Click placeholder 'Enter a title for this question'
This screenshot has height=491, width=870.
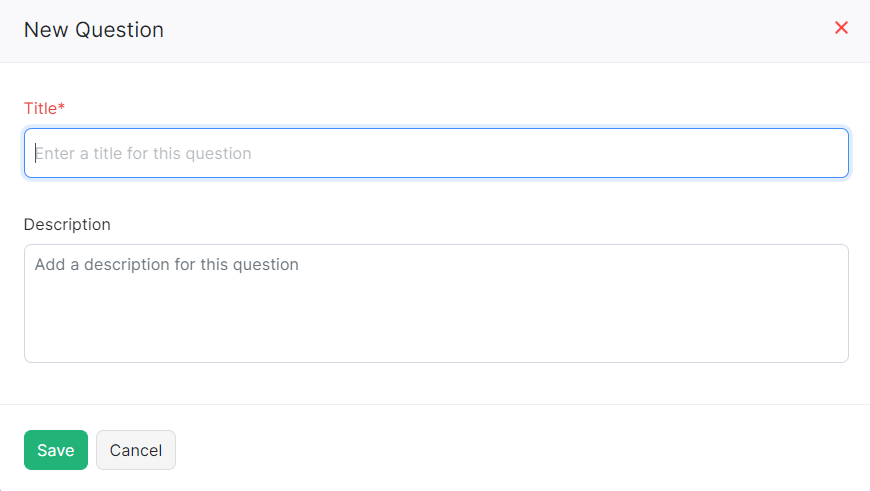(x=144, y=154)
